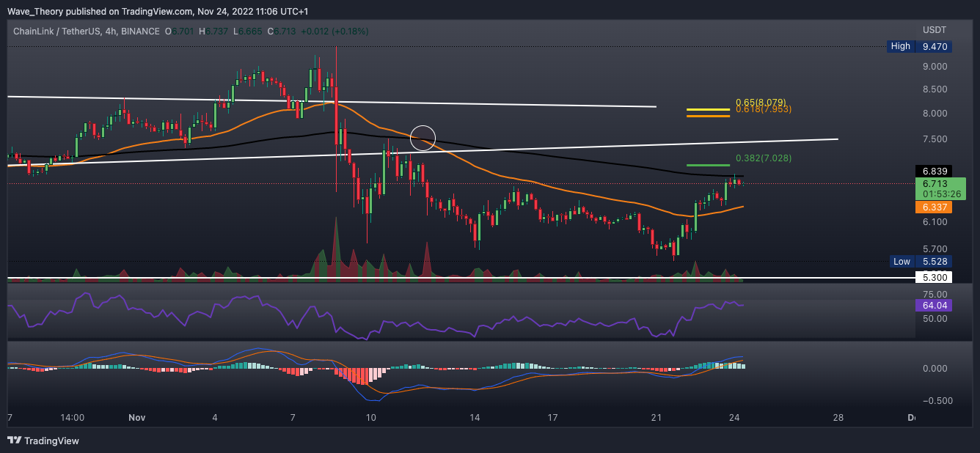Click the orange 6.337 moving average label
This screenshot has width=980, height=453.
pos(935,207)
